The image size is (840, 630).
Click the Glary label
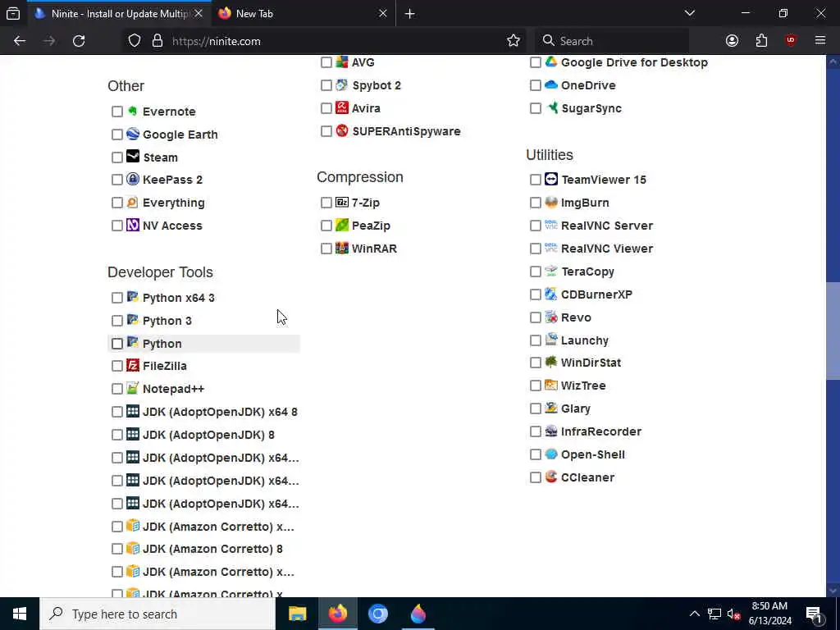pyautogui.click(x=575, y=409)
